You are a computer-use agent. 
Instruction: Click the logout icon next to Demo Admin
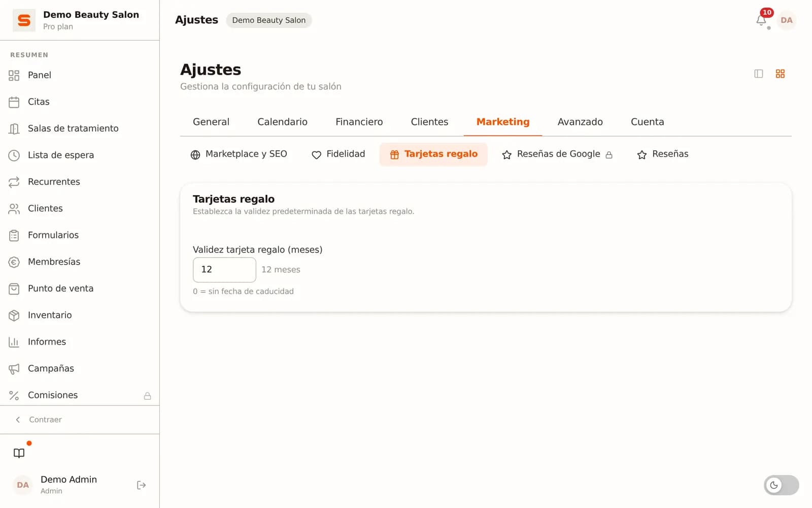click(142, 485)
